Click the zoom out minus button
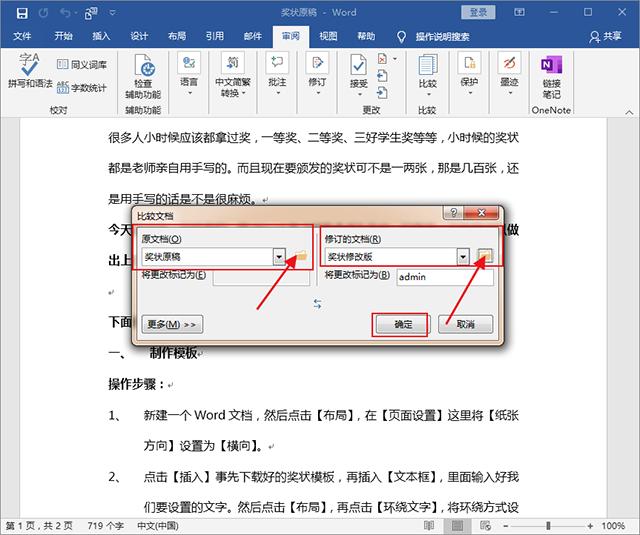 point(506,526)
